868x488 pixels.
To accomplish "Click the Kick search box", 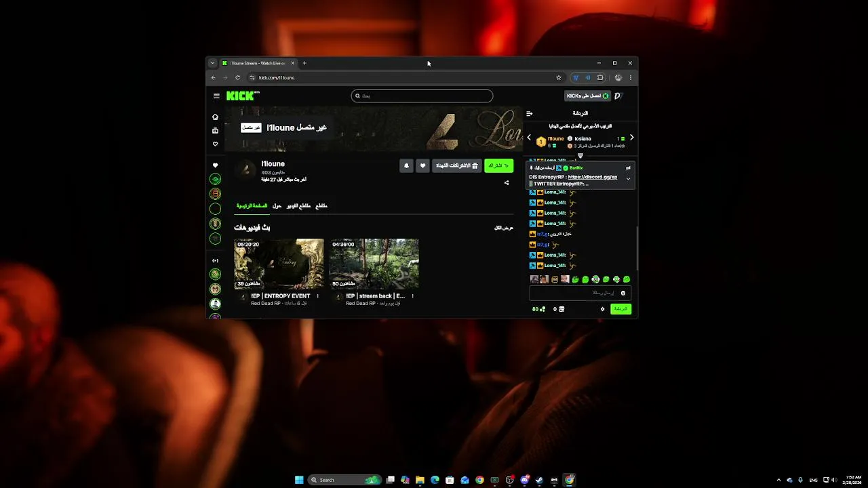I will (x=422, y=96).
